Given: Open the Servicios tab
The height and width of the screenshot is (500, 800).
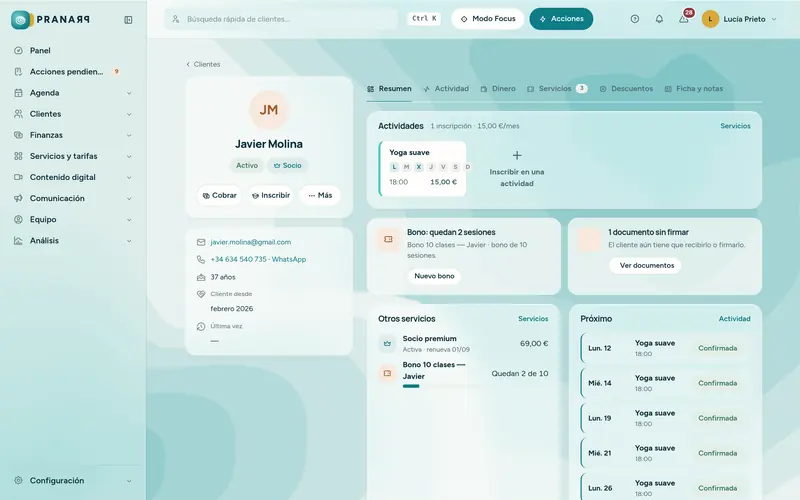Looking at the screenshot, I should coord(557,89).
